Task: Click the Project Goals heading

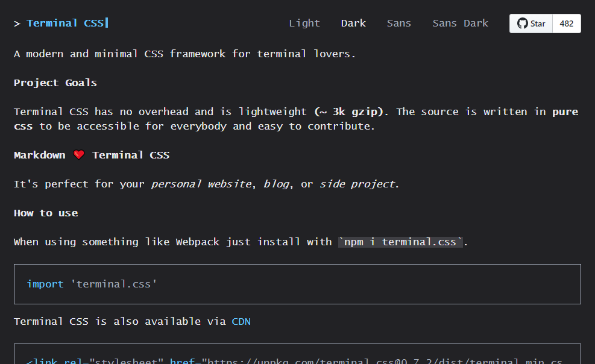Action: coord(55,83)
